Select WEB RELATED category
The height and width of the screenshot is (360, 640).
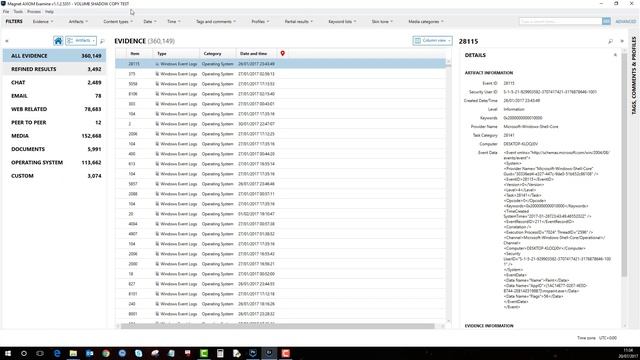click(54, 109)
